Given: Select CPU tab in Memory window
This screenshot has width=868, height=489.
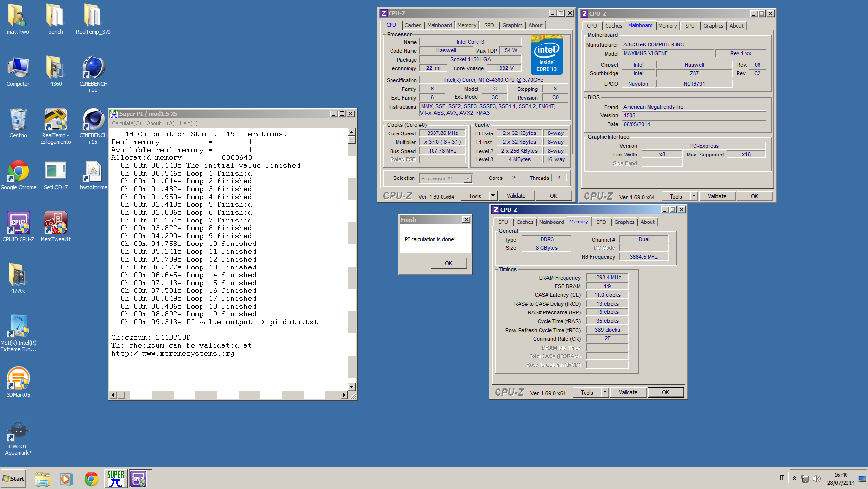Looking at the screenshot, I should [503, 222].
